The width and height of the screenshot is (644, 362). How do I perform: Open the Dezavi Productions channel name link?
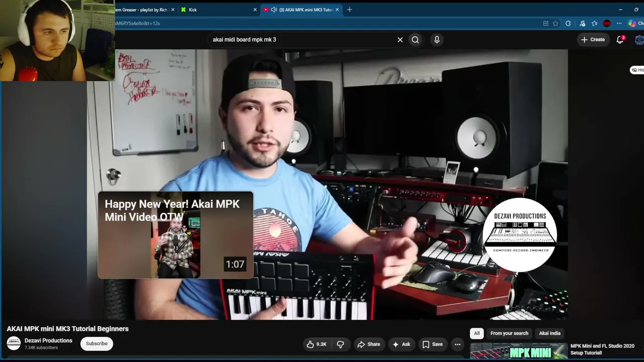[x=48, y=341]
